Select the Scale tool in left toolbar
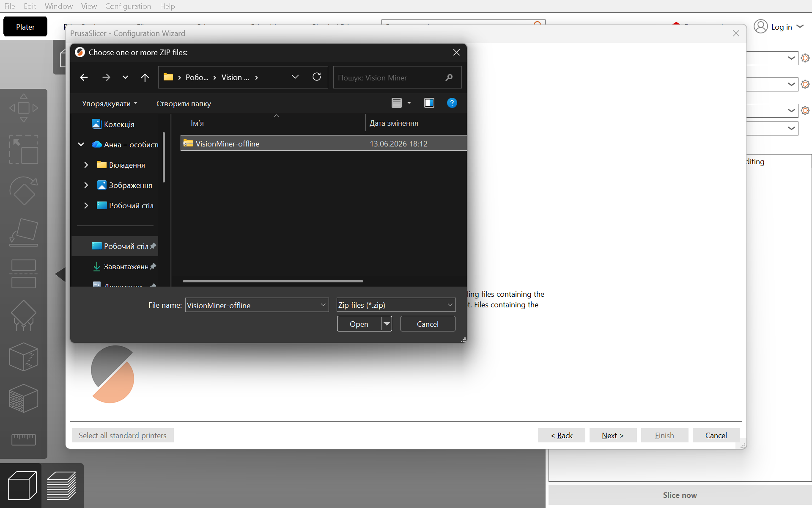 coord(24,149)
